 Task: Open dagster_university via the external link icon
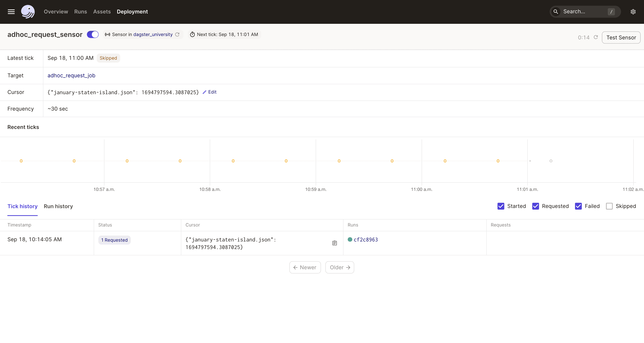point(178,34)
